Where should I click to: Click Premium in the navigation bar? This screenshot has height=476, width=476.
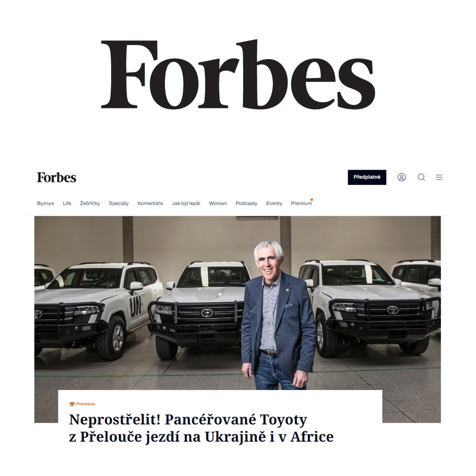click(x=301, y=204)
